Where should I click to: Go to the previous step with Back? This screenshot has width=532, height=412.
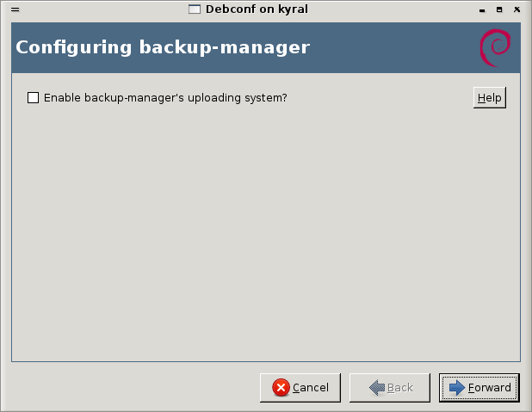(390, 388)
